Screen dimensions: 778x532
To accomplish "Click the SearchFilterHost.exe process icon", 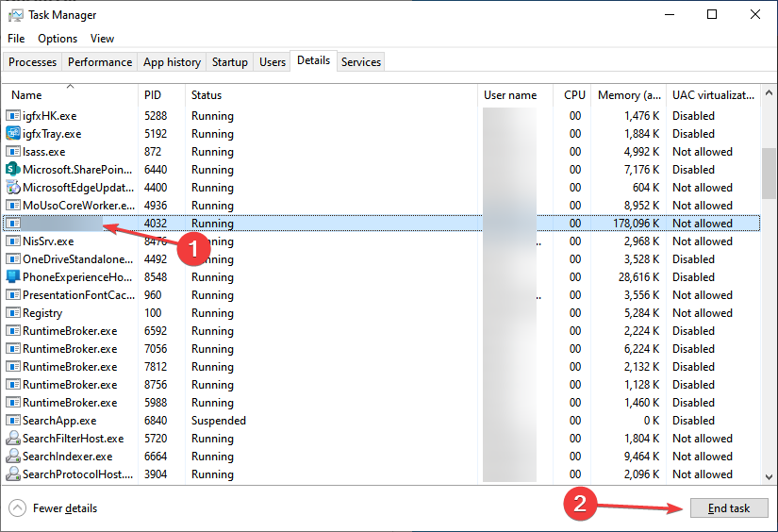I will click(13, 439).
